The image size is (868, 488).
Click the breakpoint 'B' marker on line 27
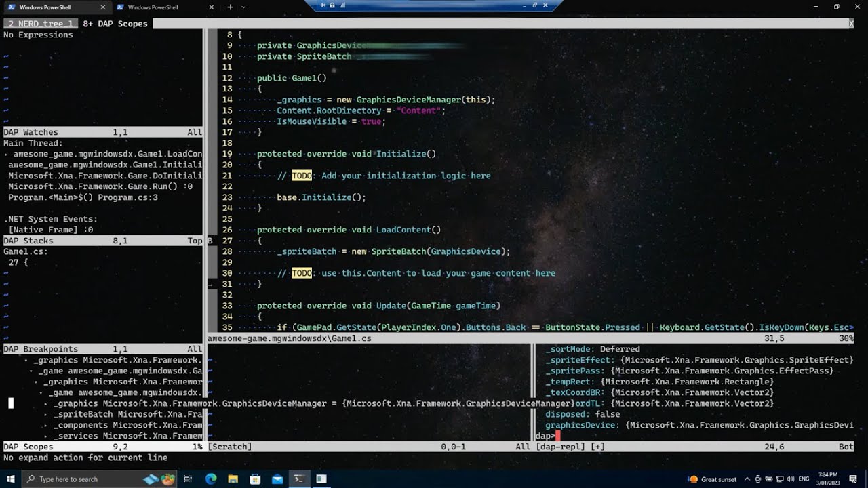210,241
